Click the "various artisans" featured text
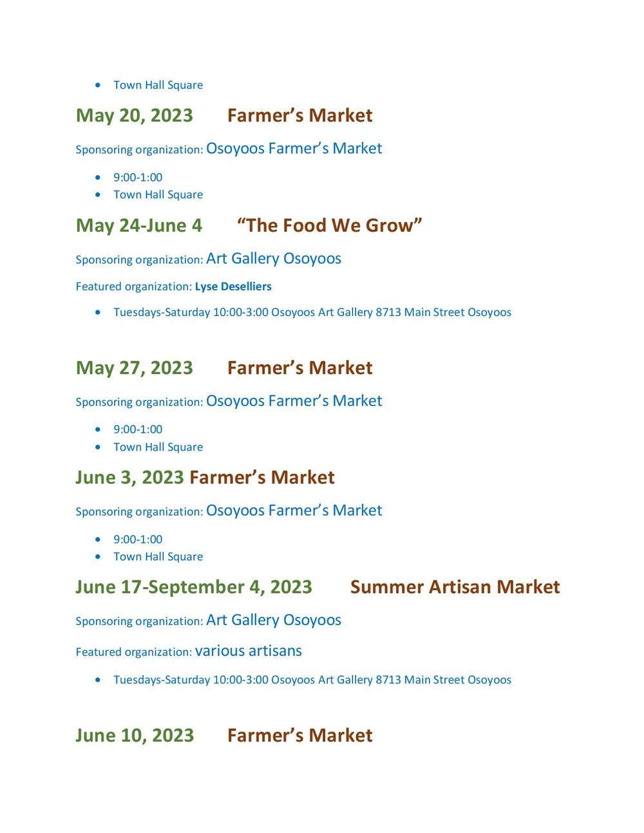The width and height of the screenshot is (644, 833). click(x=248, y=651)
